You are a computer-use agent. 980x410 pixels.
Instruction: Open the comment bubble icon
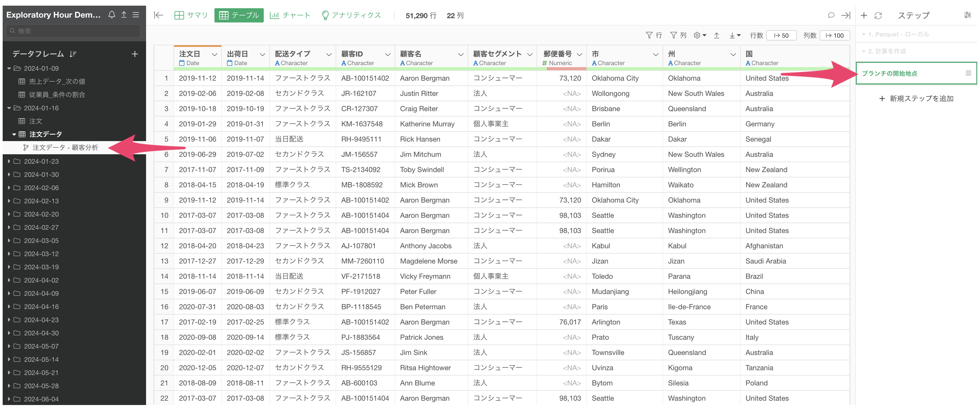[x=831, y=15]
